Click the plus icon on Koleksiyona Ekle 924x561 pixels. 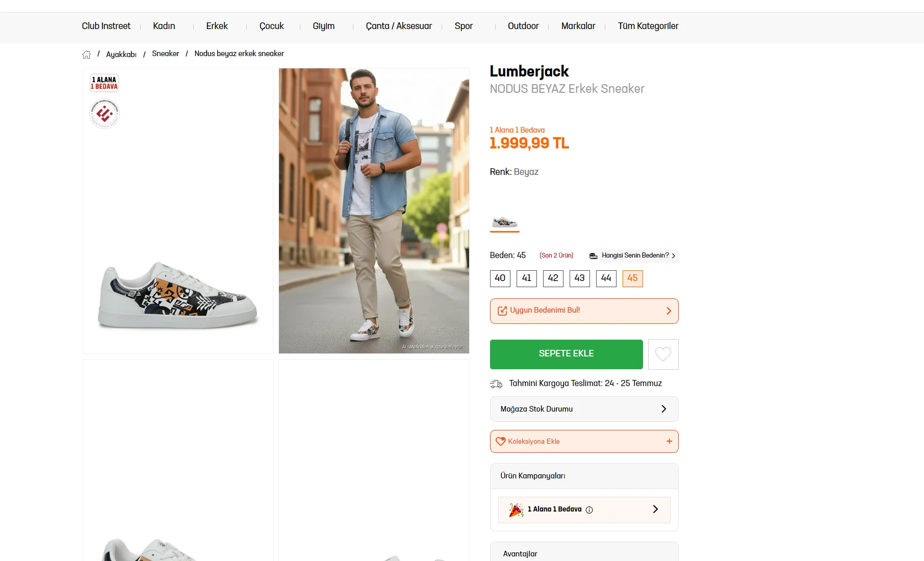point(669,441)
